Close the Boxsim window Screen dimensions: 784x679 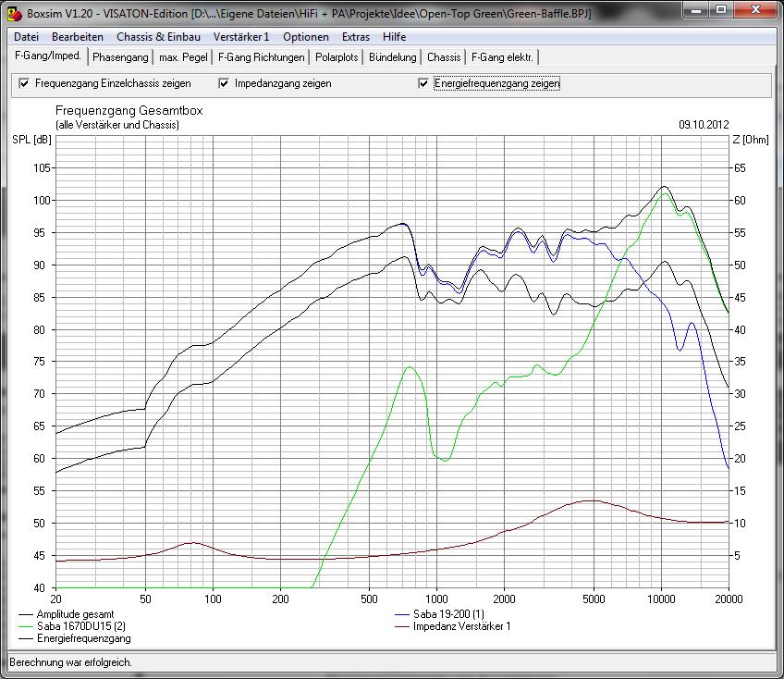point(755,9)
